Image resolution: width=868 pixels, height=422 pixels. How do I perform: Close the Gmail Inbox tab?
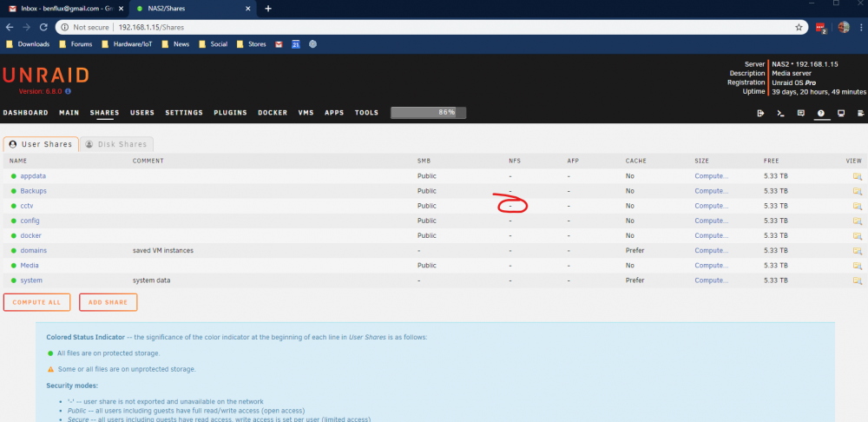point(122,9)
